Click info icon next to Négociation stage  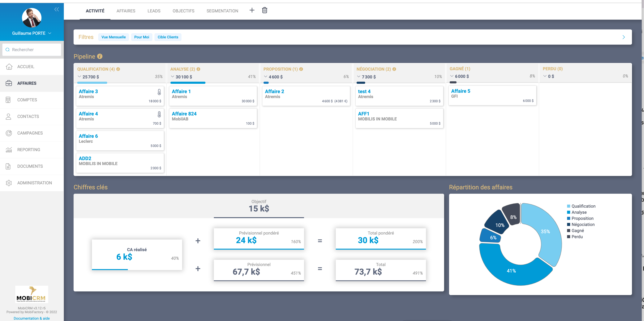point(394,69)
